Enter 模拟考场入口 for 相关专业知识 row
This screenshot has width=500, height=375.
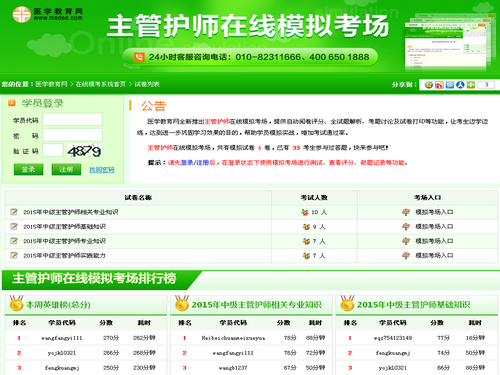[x=434, y=212]
